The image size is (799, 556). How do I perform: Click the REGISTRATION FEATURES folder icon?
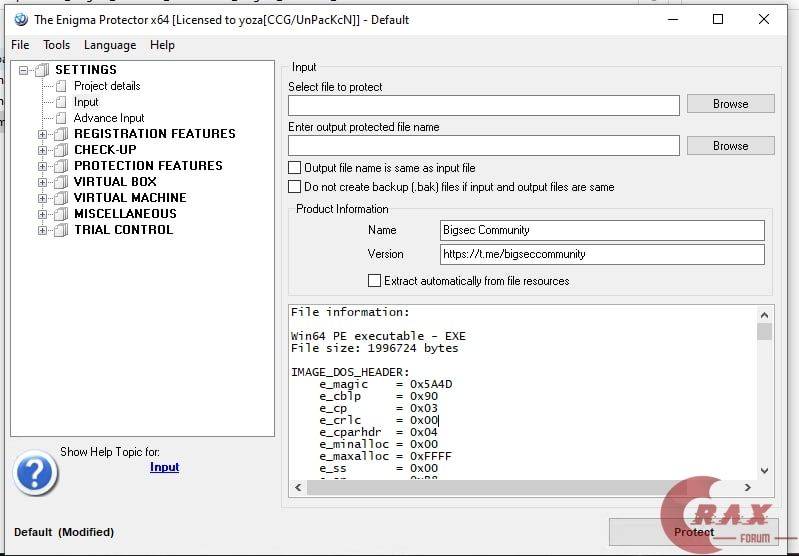[x=61, y=134]
